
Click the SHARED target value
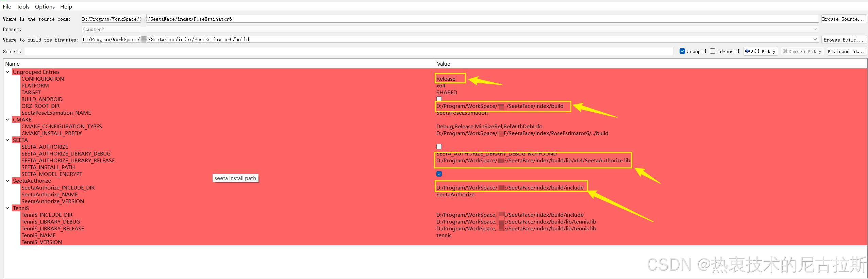(x=447, y=92)
